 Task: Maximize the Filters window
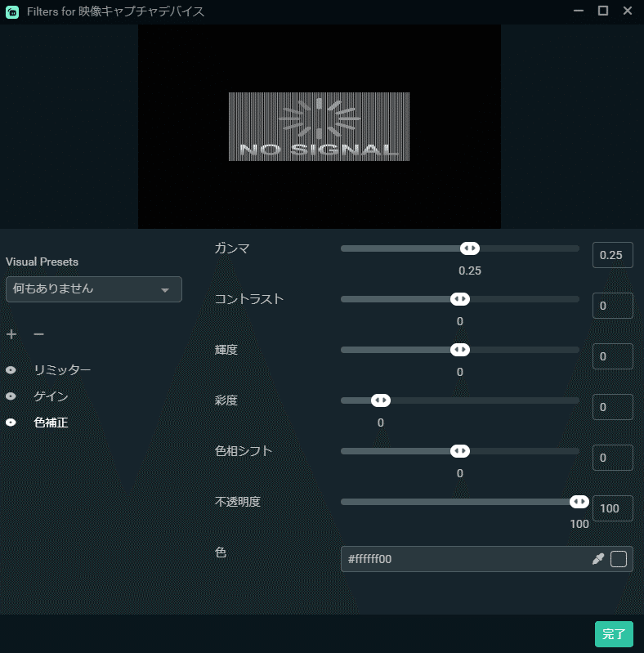pos(603,11)
